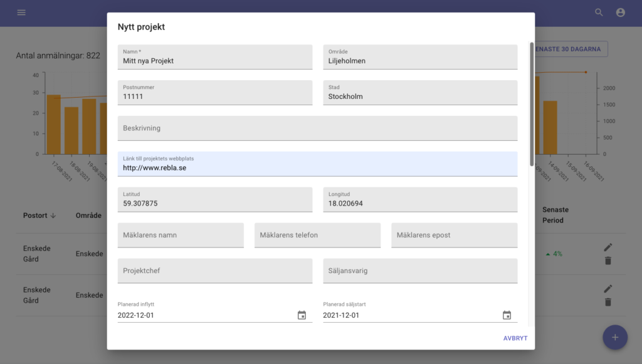This screenshot has height=364, width=642.
Task: Click the Mäklarens namn field
Action: [x=181, y=235]
